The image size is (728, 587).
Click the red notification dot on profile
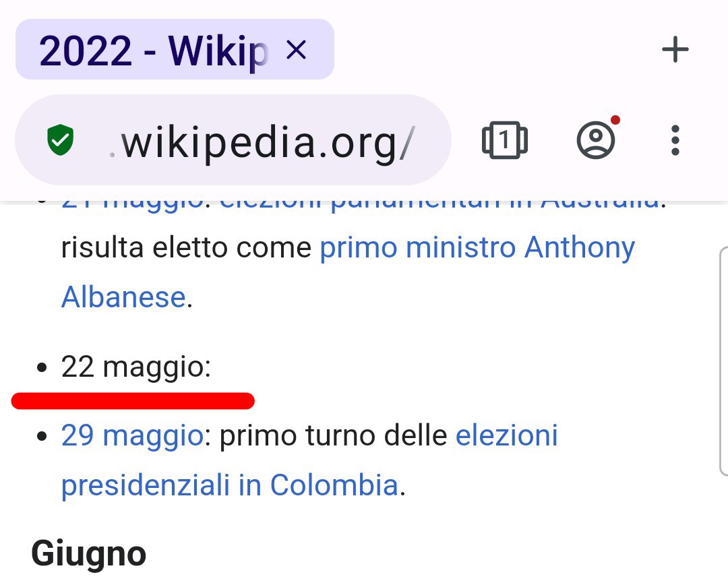[x=615, y=120]
